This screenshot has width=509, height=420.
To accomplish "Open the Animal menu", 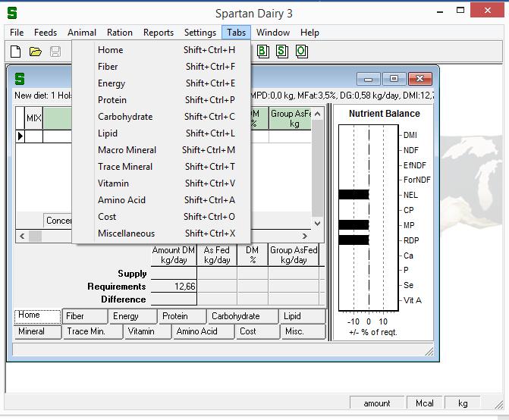I will click(x=82, y=33).
